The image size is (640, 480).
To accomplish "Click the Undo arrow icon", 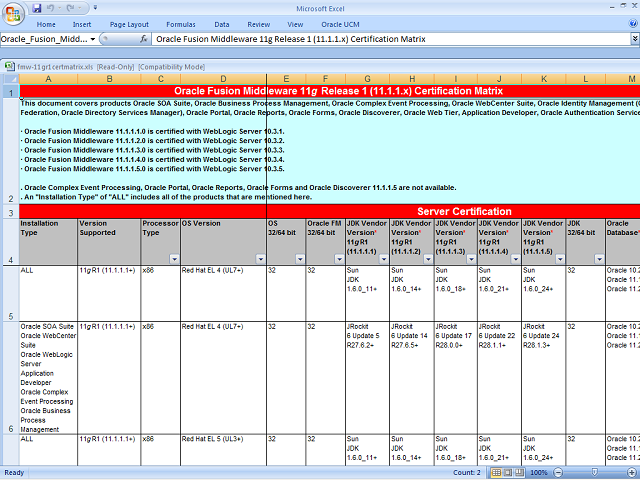I will pos(51,8).
